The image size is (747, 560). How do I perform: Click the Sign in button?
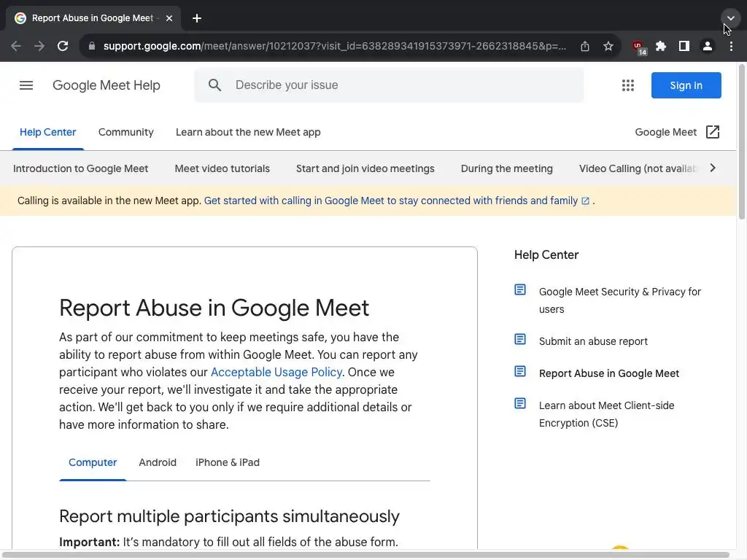click(x=686, y=85)
